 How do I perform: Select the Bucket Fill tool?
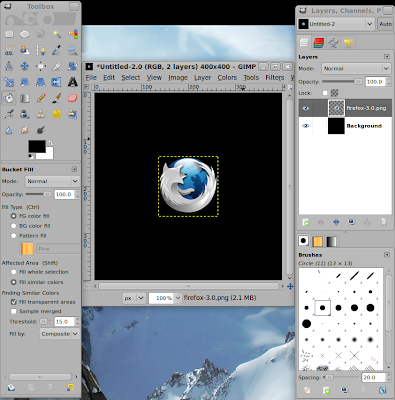(x=9, y=98)
